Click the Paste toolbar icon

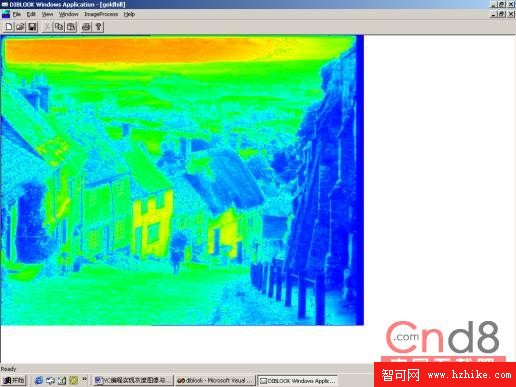pos(71,27)
